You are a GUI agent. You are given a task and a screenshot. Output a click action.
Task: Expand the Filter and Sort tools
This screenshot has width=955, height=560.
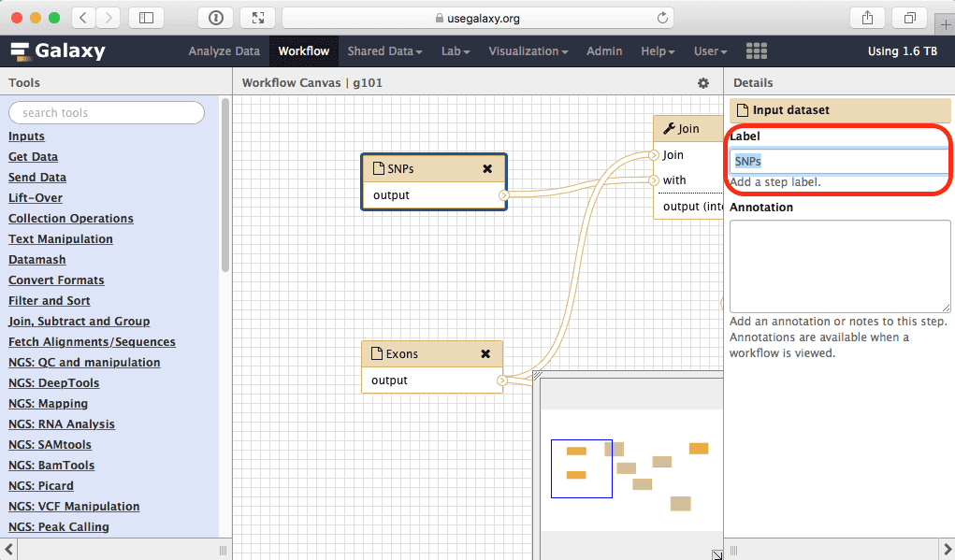point(50,301)
